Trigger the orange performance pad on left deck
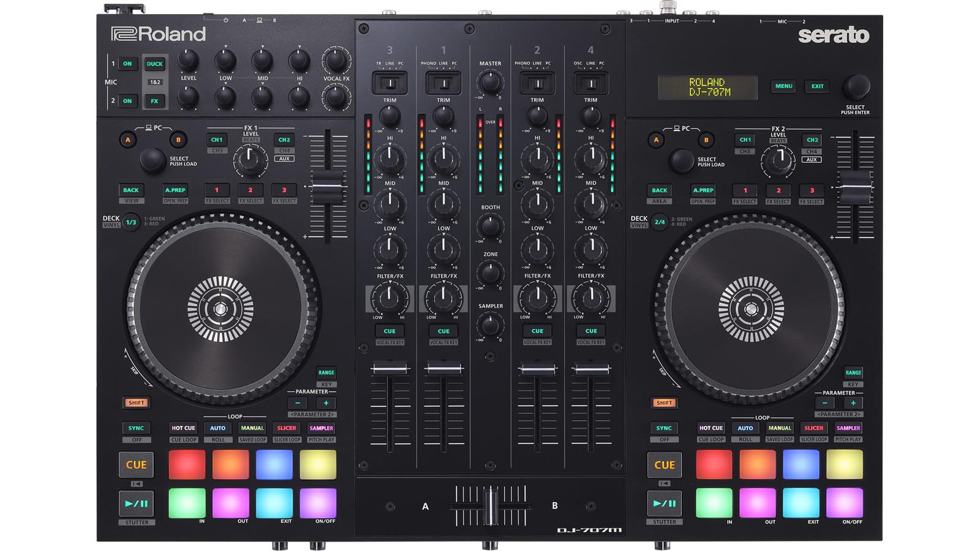The height and width of the screenshot is (551, 980). tap(231, 465)
